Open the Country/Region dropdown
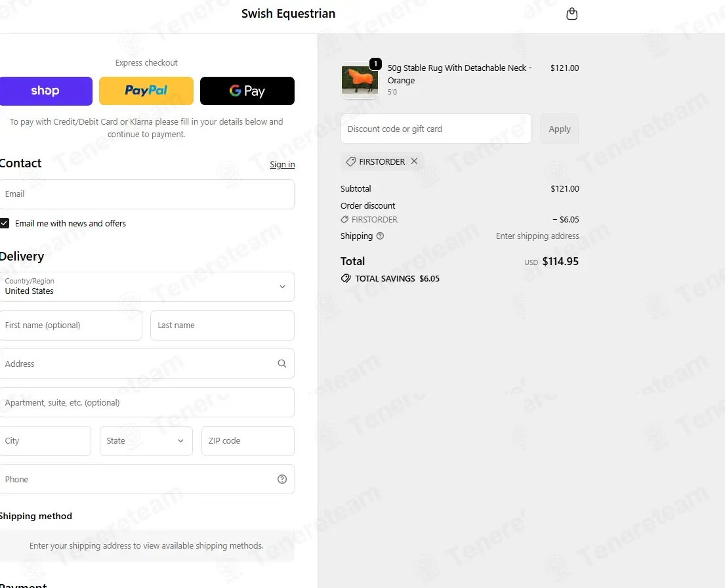The width and height of the screenshot is (725, 588). [146, 287]
